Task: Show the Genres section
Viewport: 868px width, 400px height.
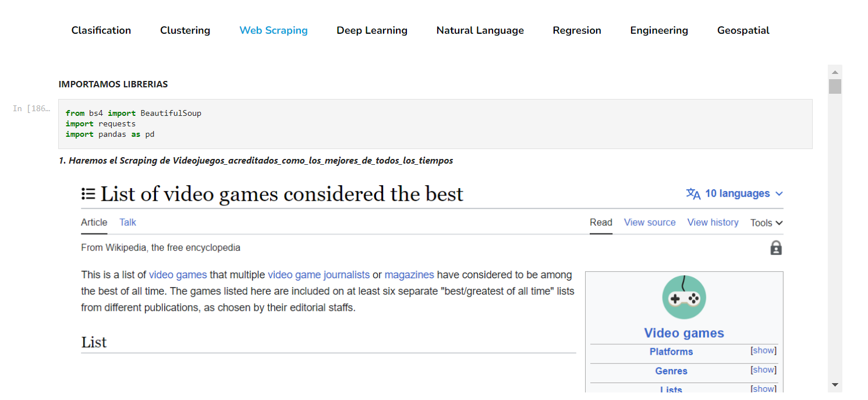Action: [764, 370]
